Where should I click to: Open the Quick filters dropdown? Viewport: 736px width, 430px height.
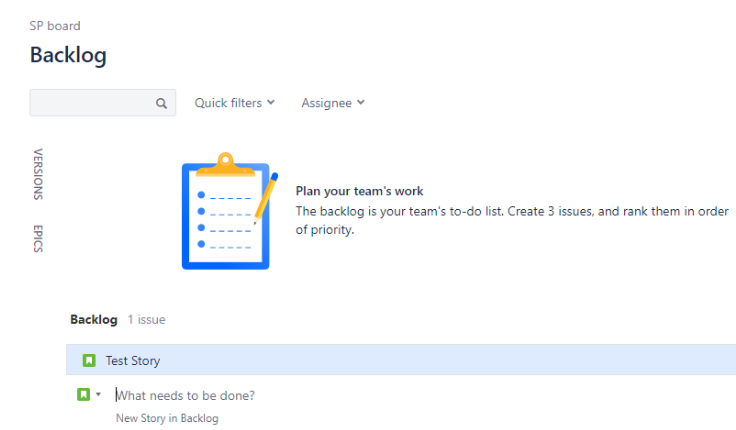coord(234,103)
